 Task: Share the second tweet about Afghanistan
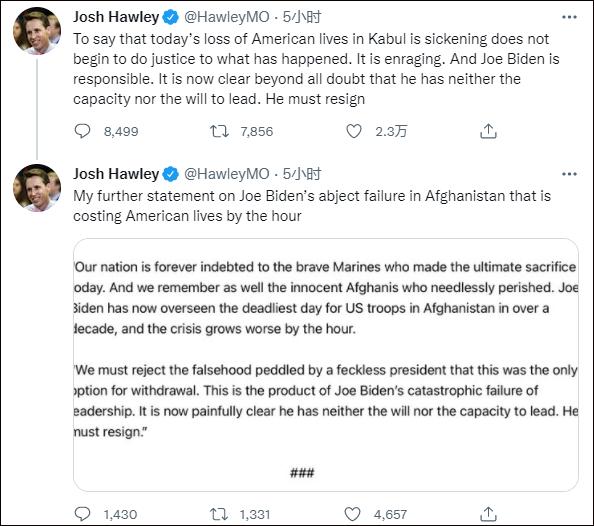pos(488,514)
